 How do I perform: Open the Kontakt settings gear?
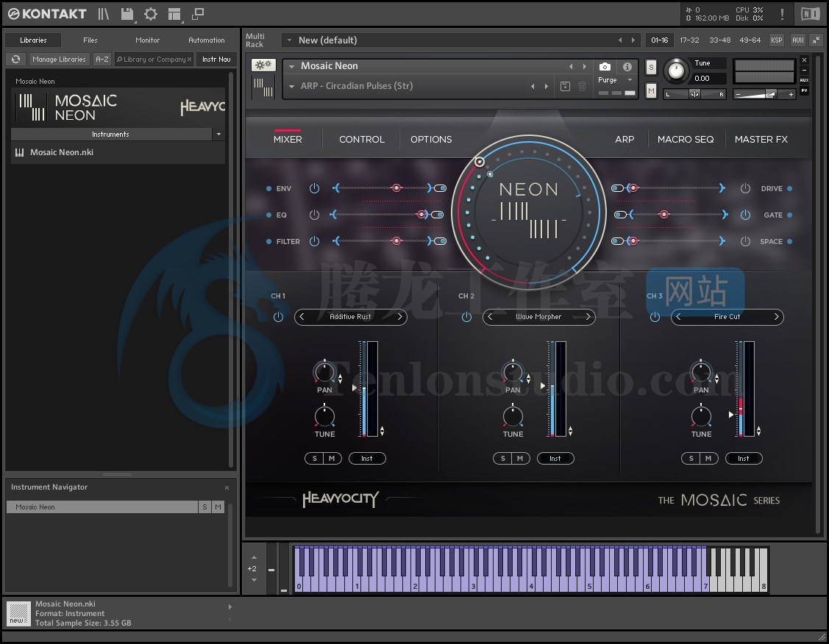[151, 14]
